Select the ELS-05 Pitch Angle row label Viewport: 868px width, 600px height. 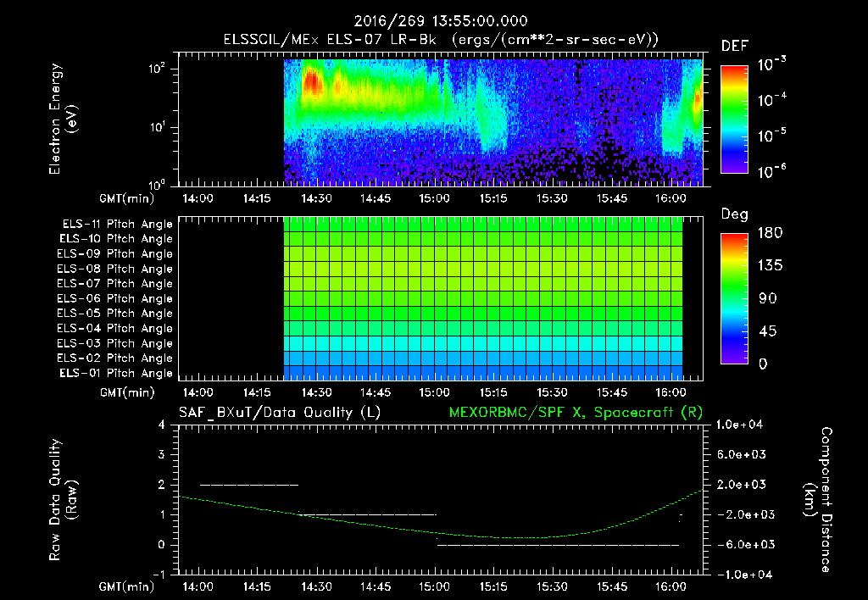(114, 314)
